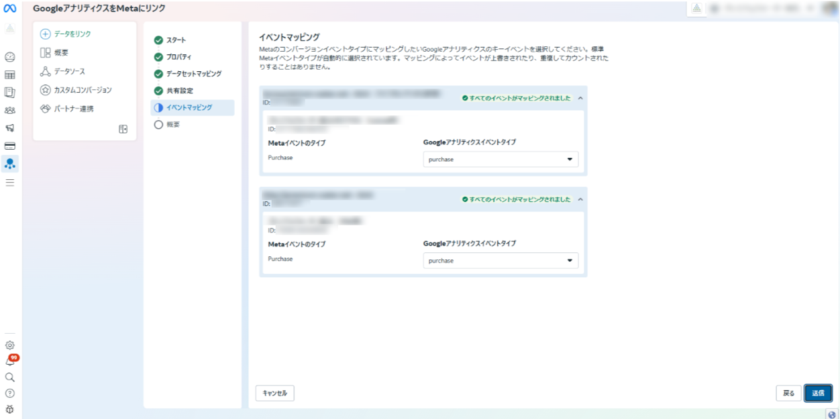Open the help question mark icon

pos(10,394)
